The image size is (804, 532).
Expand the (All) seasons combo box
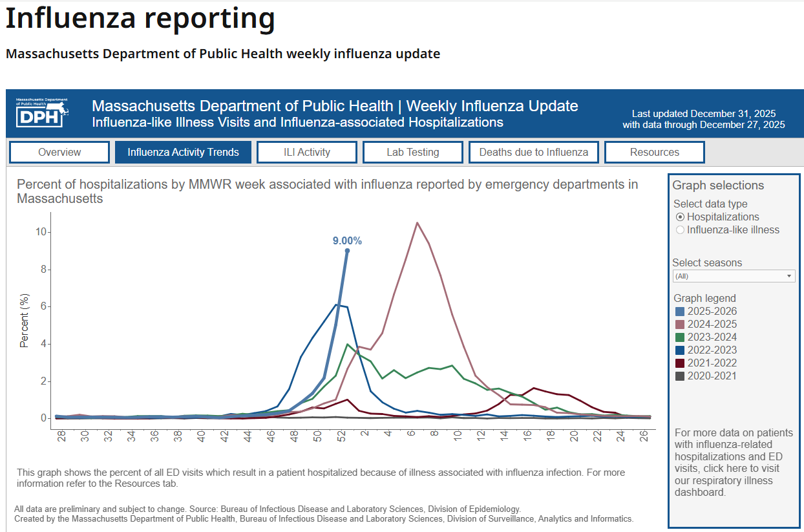pos(734,275)
